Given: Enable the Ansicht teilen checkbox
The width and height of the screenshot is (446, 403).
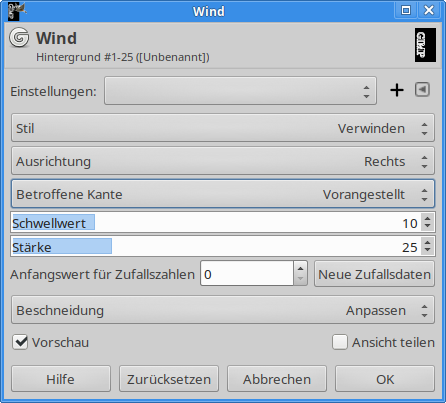Looking at the screenshot, I should [x=340, y=342].
